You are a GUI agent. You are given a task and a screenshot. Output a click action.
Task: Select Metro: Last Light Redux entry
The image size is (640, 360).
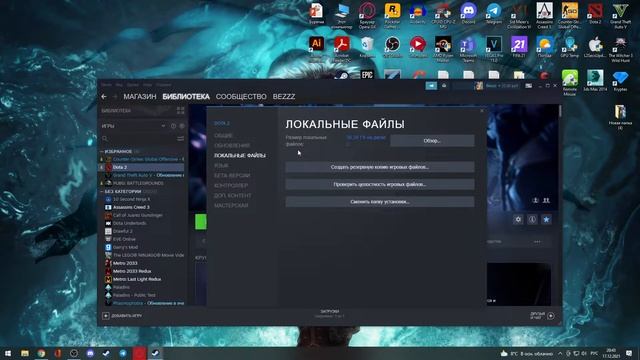tap(142, 279)
